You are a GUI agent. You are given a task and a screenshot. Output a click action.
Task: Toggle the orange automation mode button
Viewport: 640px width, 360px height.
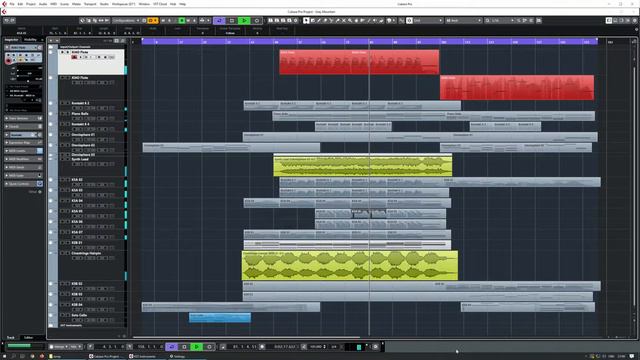pyautogui.click(x=152, y=20)
